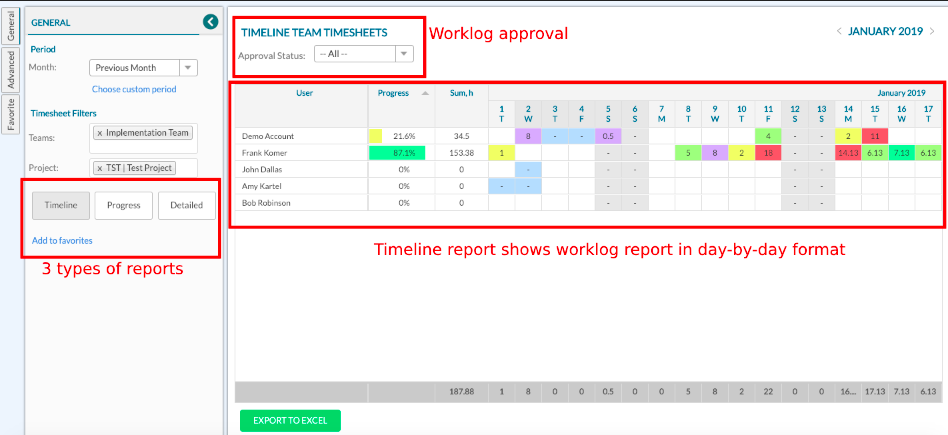Open the Month period dropdown
This screenshot has height=435, width=948.
[x=189, y=68]
